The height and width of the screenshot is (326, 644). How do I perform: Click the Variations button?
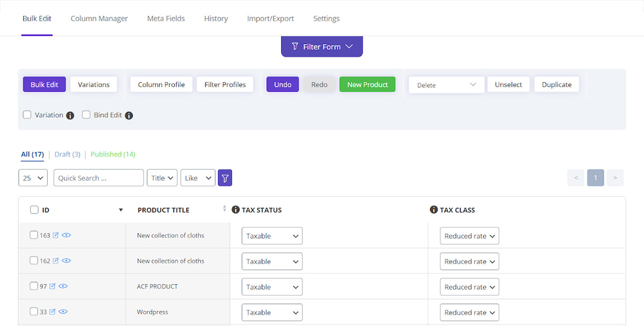click(94, 84)
